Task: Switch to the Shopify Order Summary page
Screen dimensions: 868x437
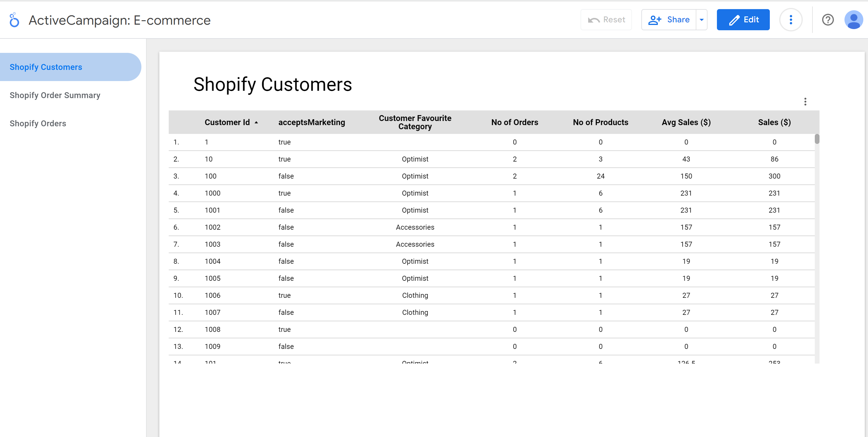Action: (55, 95)
